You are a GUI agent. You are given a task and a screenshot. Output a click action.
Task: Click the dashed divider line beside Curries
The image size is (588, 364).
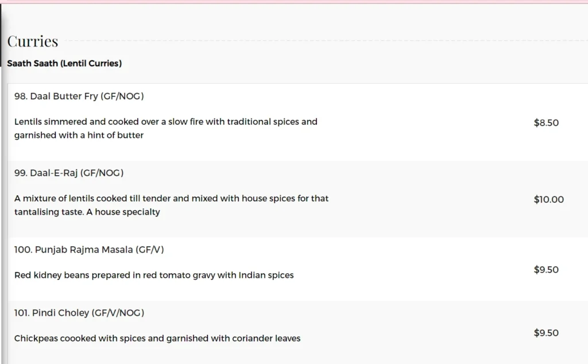pos(325,41)
